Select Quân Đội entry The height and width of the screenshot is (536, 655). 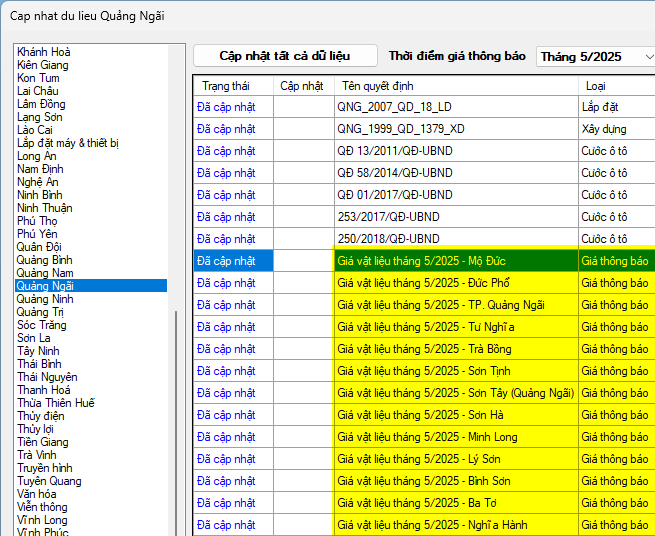tap(39, 246)
